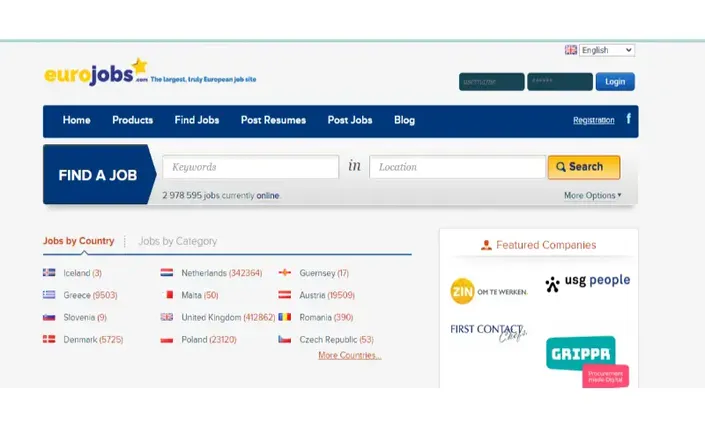This screenshot has width=705, height=427.
Task: Click the Featured Companies person icon
Action: point(486,245)
